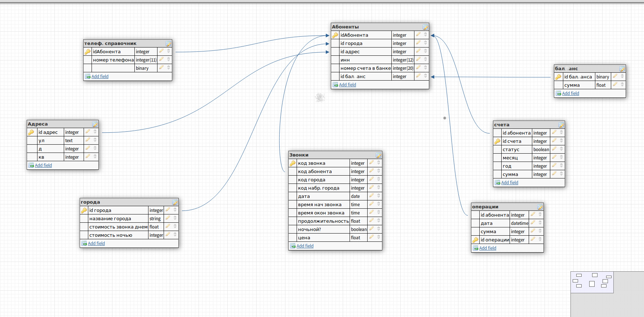Click the datetime type cell in операции

tap(519, 223)
